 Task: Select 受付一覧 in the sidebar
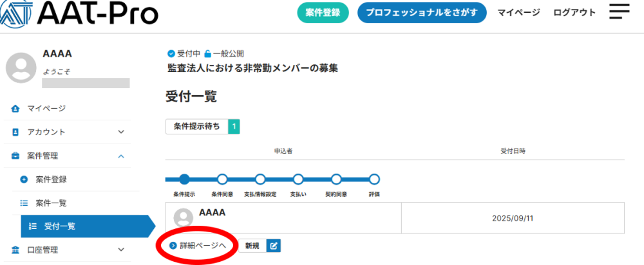(59, 226)
